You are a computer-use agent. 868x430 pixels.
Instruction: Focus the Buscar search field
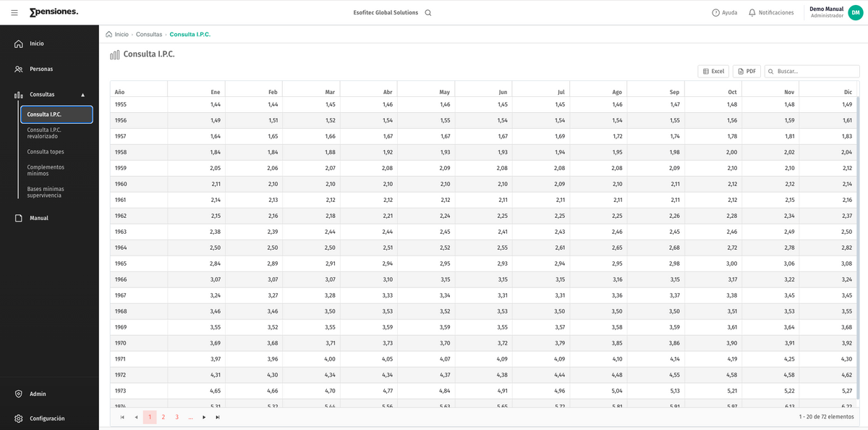tap(812, 71)
